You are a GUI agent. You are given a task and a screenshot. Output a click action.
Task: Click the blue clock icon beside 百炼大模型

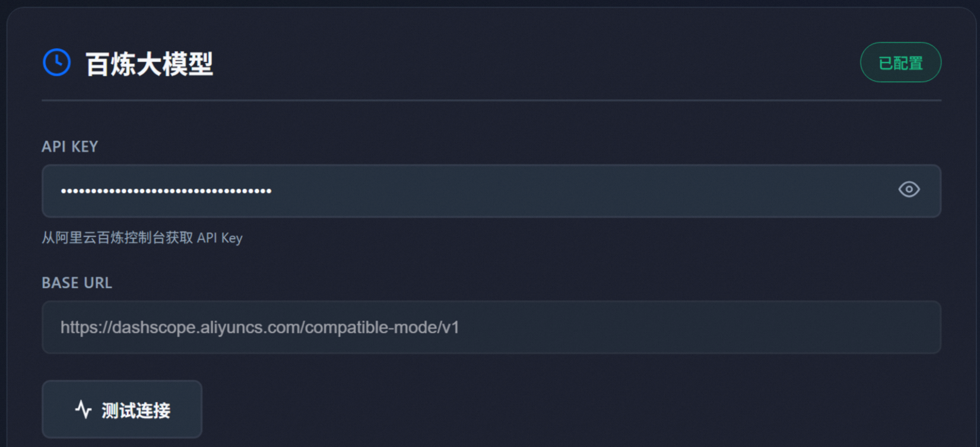[x=56, y=62]
